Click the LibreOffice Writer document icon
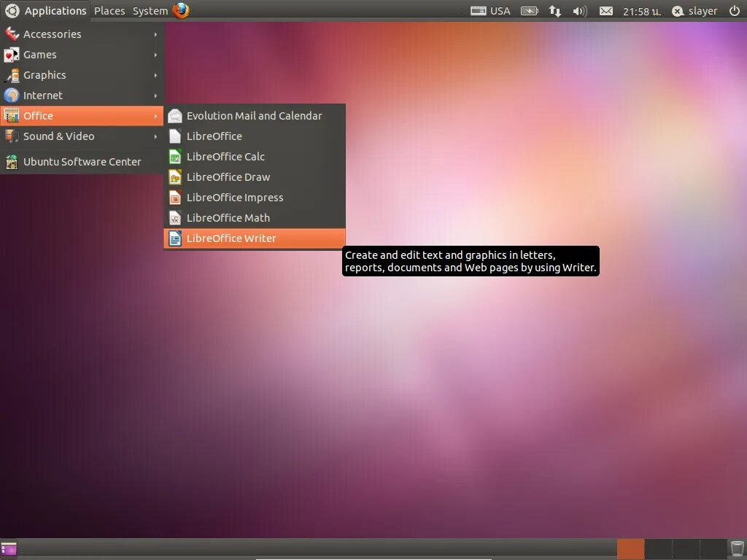Image resolution: width=747 pixels, height=560 pixels. tap(175, 238)
